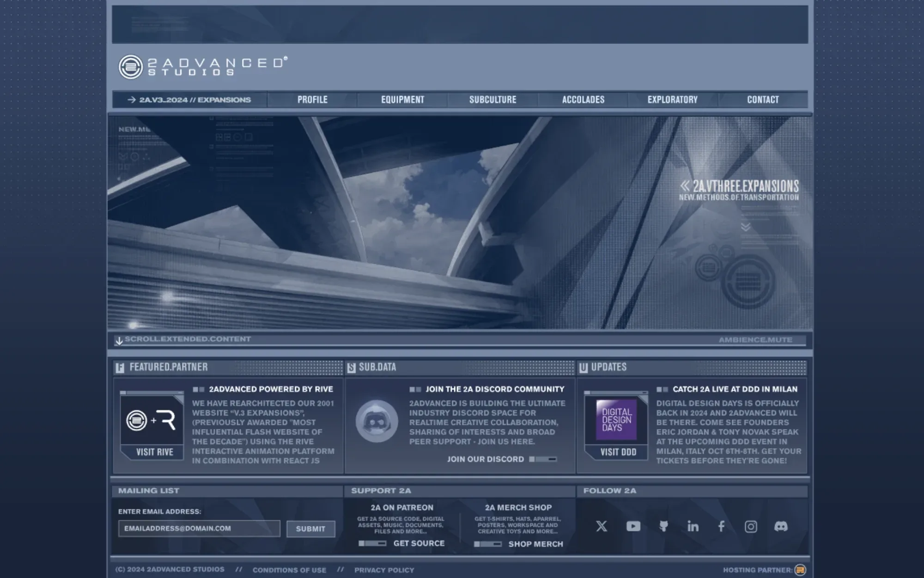The height and width of the screenshot is (578, 924).
Task: Click the Visit Rive button
Action: [x=154, y=452]
